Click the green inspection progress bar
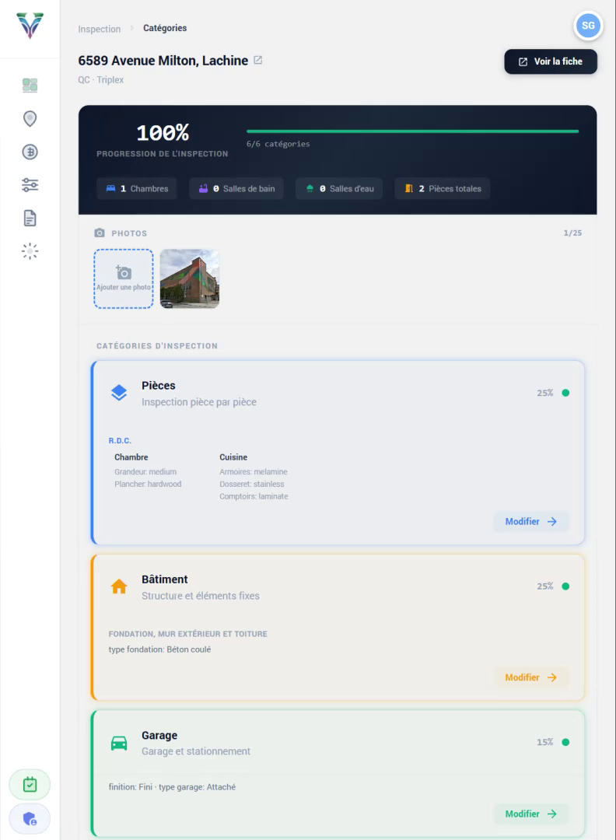 pyautogui.click(x=412, y=131)
